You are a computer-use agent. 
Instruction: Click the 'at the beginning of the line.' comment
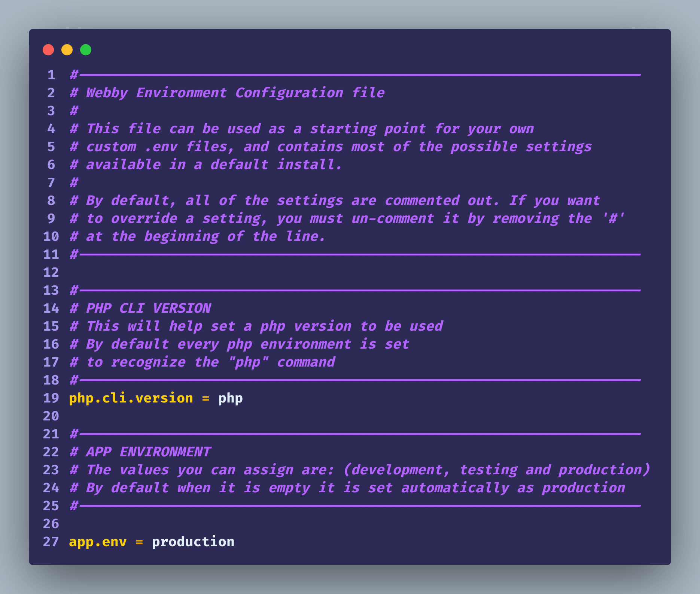(198, 236)
